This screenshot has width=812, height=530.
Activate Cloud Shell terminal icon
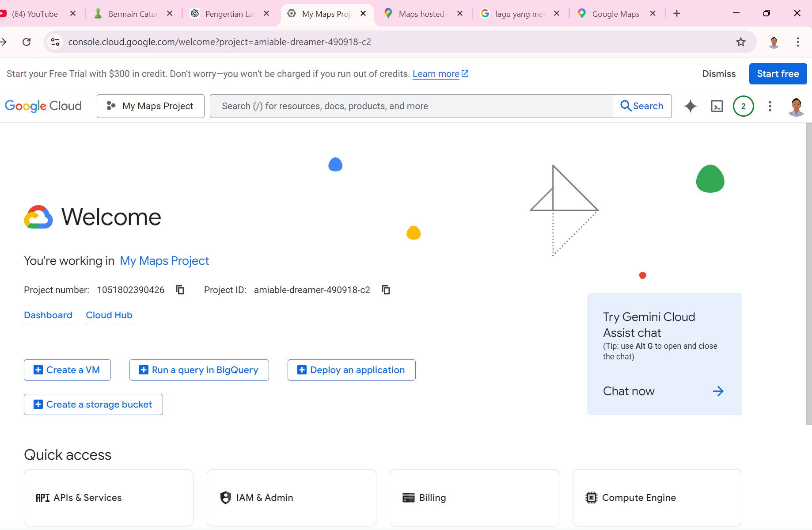click(x=717, y=106)
